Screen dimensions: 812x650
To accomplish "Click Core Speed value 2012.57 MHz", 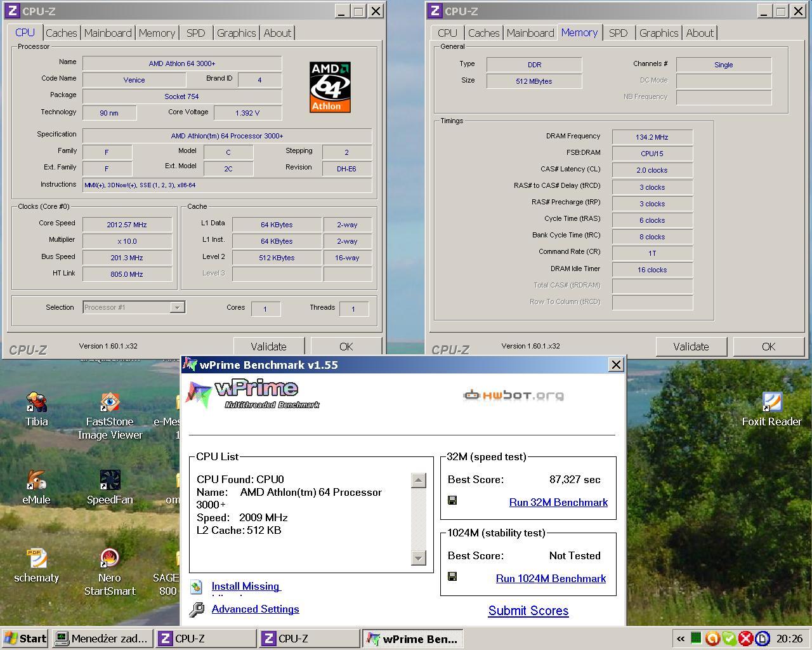I will click(127, 225).
